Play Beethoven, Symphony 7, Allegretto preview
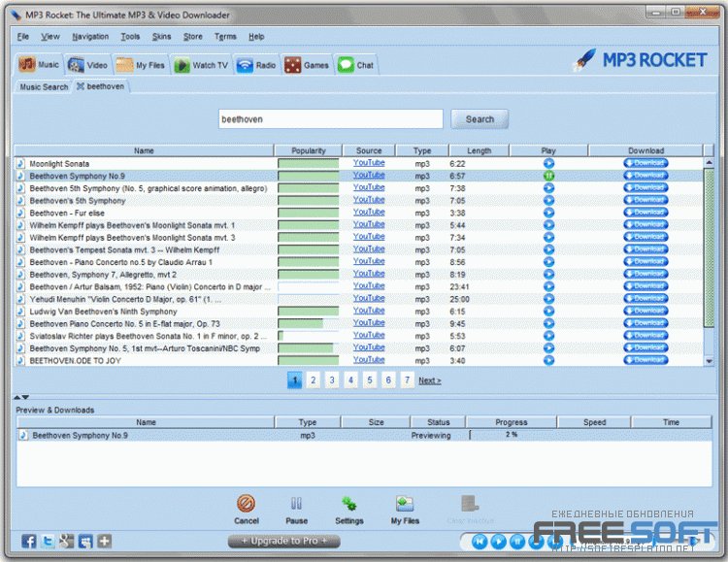Image resolution: width=728 pixels, height=562 pixels. pyautogui.click(x=548, y=274)
